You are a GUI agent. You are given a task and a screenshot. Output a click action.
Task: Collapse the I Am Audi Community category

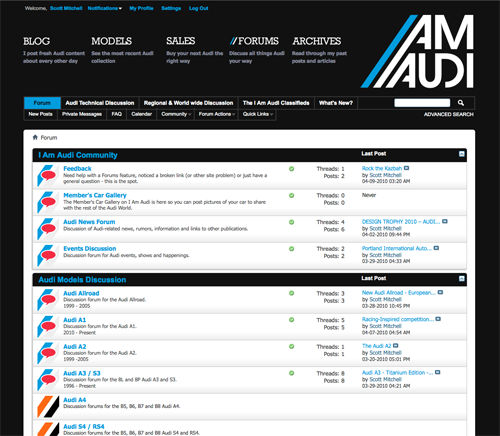pos(462,154)
